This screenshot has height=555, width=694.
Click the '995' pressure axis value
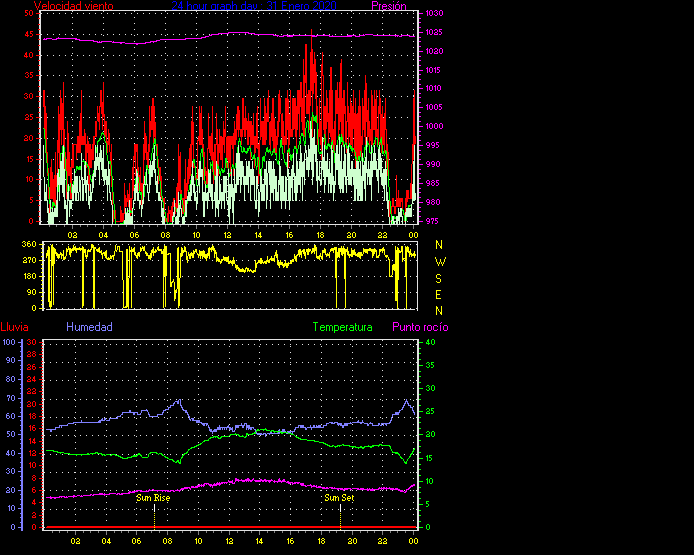point(432,145)
